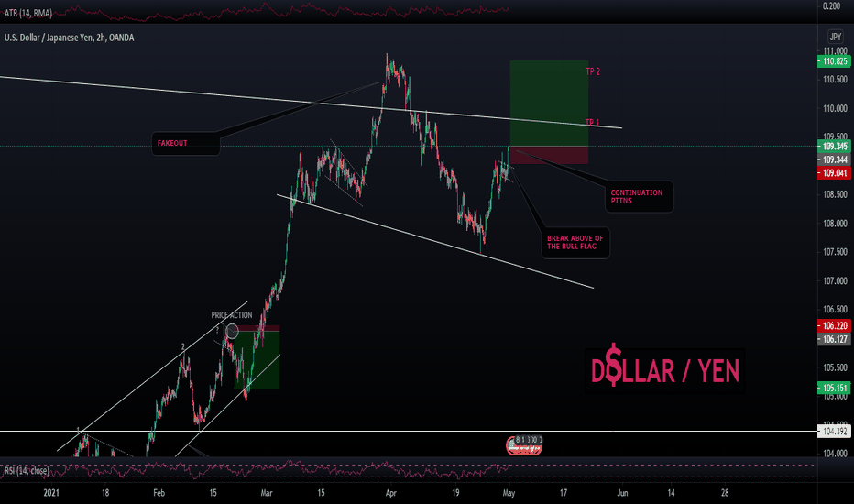Click the 108.500 price axis value
This screenshot has width=854, height=504.
point(835,194)
